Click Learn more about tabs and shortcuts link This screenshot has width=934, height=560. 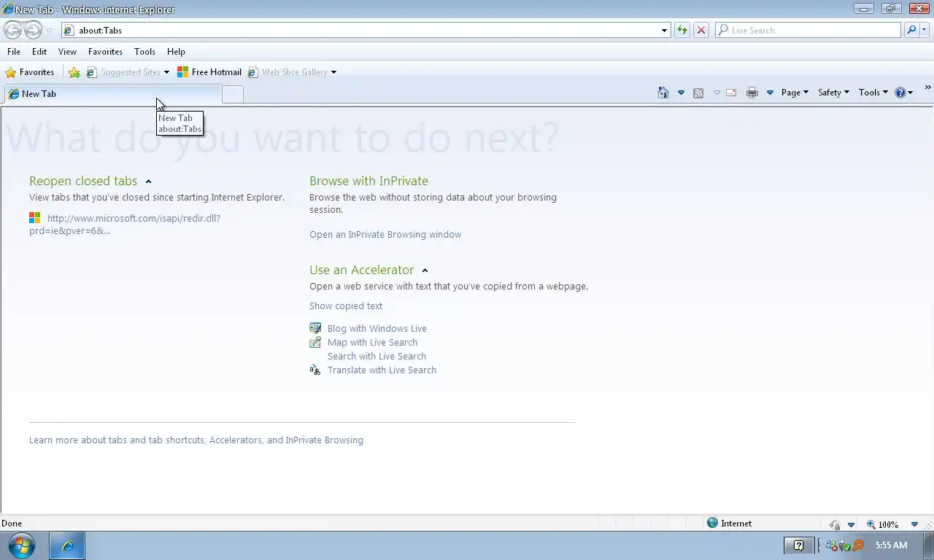pos(196,440)
